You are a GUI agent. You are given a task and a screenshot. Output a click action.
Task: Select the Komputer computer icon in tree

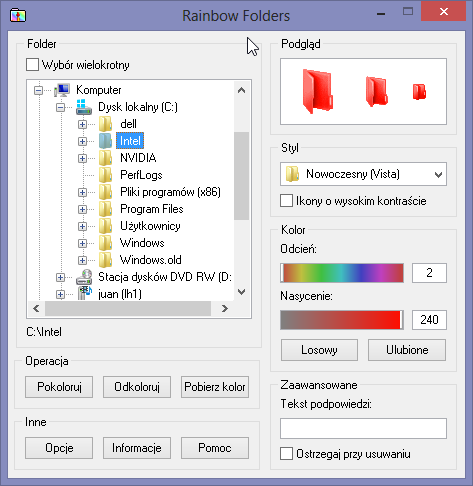(62, 90)
